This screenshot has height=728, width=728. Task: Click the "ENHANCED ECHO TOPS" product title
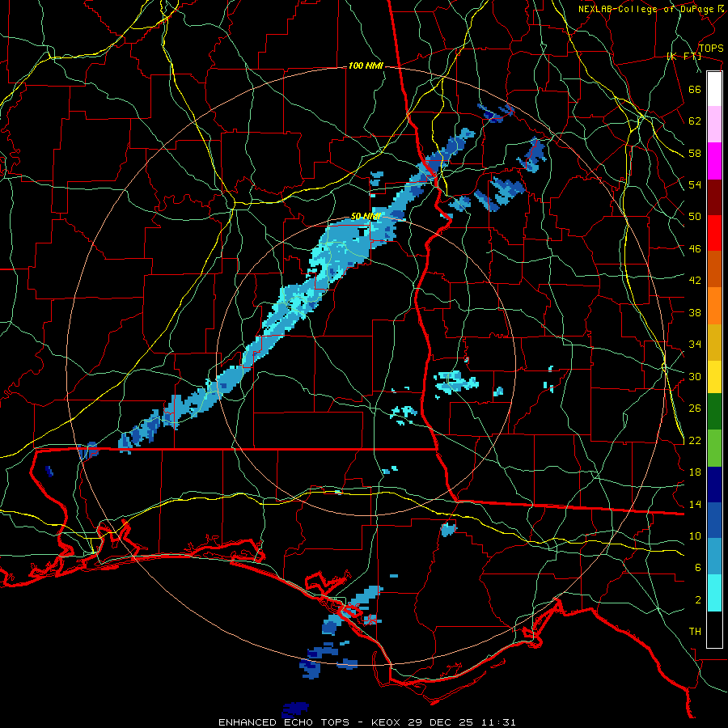pyautogui.click(x=284, y=722)
